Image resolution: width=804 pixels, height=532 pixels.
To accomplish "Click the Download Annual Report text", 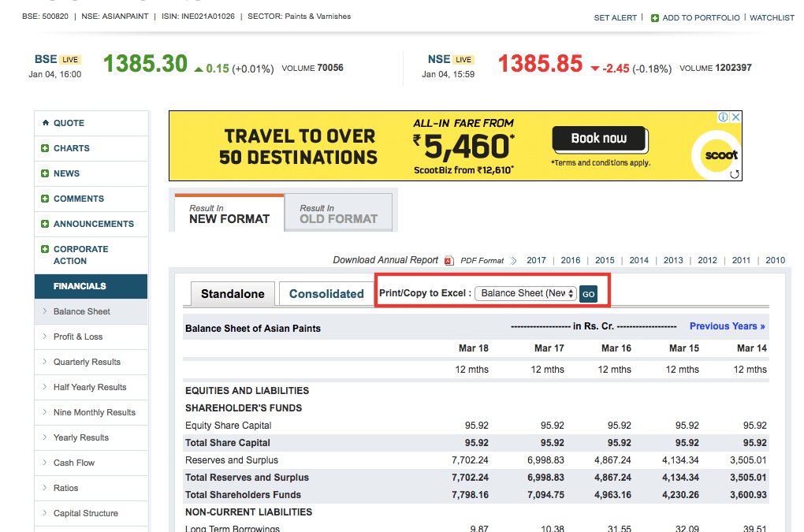I will [x=385, y=260].
